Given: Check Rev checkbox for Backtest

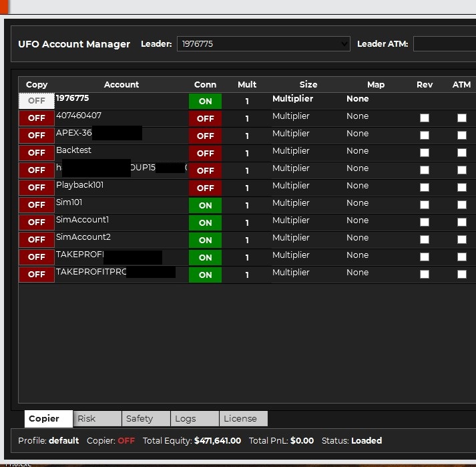Looking at the screenshot, I should coord(425,152).
